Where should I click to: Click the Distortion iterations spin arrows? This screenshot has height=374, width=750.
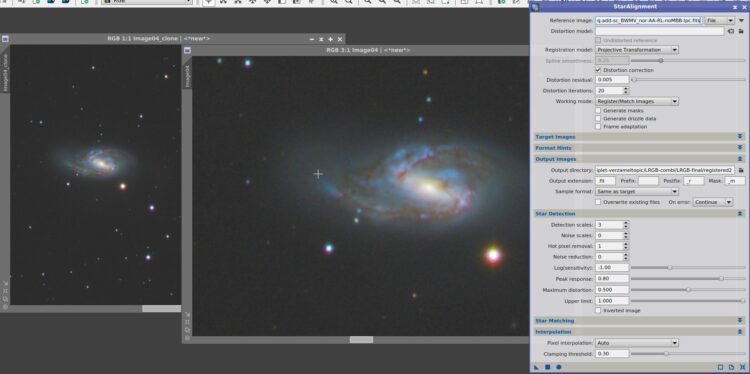click(626, 90)
